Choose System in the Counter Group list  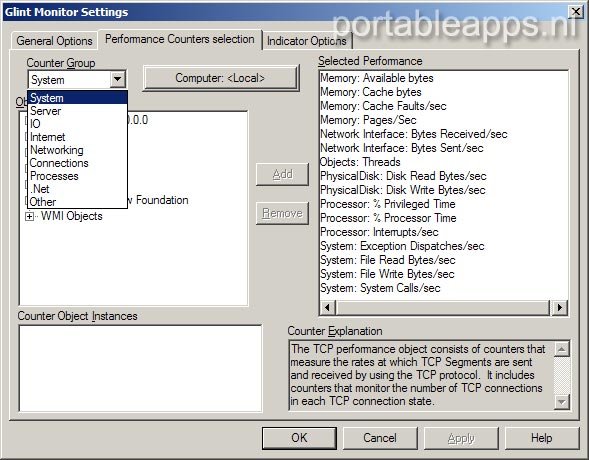click(77, 98)
